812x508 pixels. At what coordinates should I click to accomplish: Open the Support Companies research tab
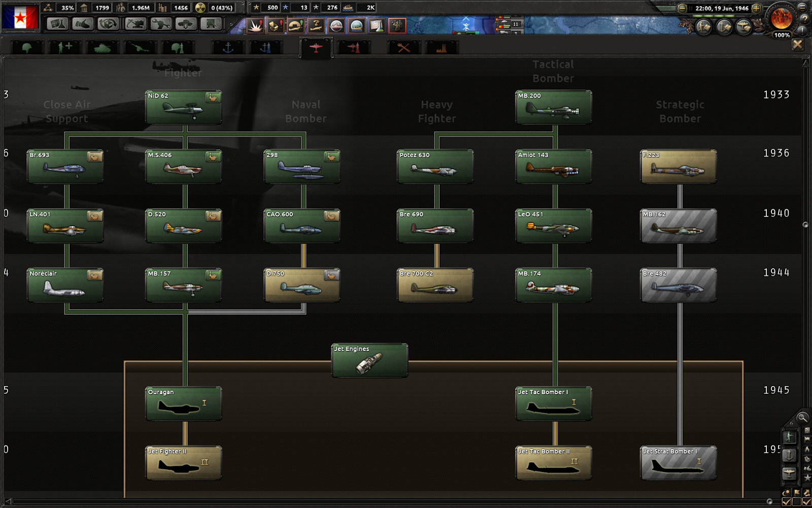[x=65, y=48]
